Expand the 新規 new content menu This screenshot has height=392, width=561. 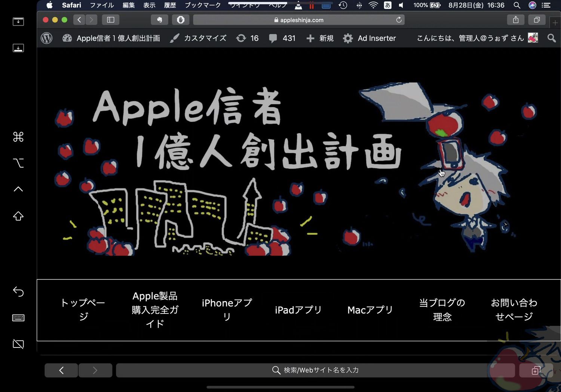320,38
